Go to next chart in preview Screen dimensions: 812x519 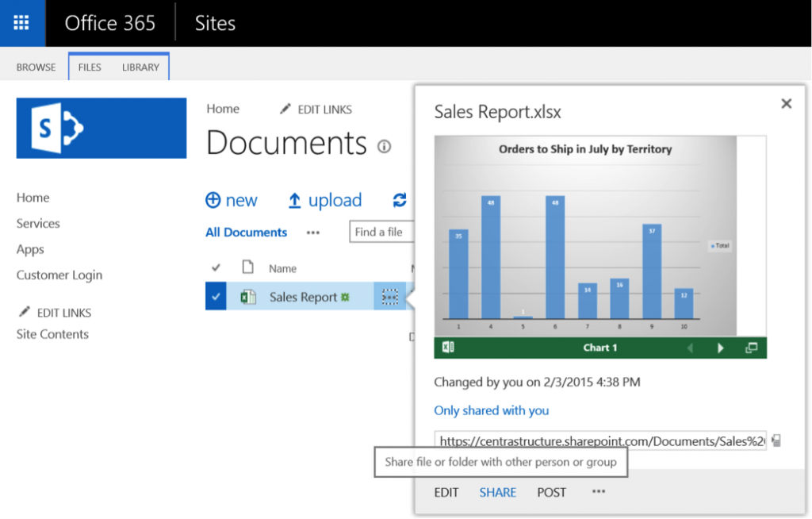point(721,348)
